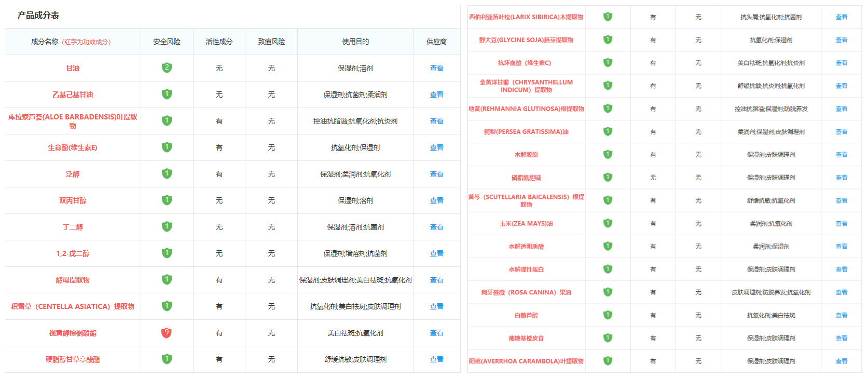The width and height of the screenshot is (868, 378).
Task: Select ingredient name 硬脂醇甘草亭酸酯
Action: pyautogui.click(x=73, y=359)
